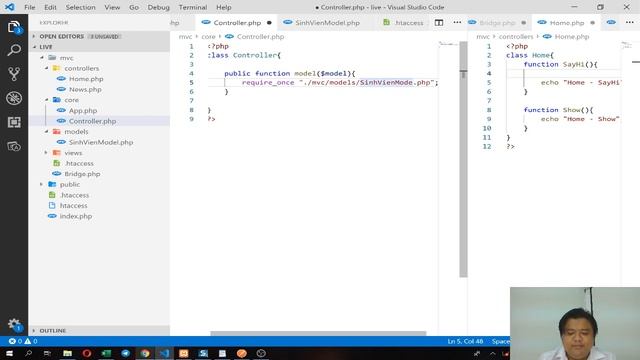Open the Explorer view in activity bar
The width and height of the screenshot is (640, 360).
14,27
